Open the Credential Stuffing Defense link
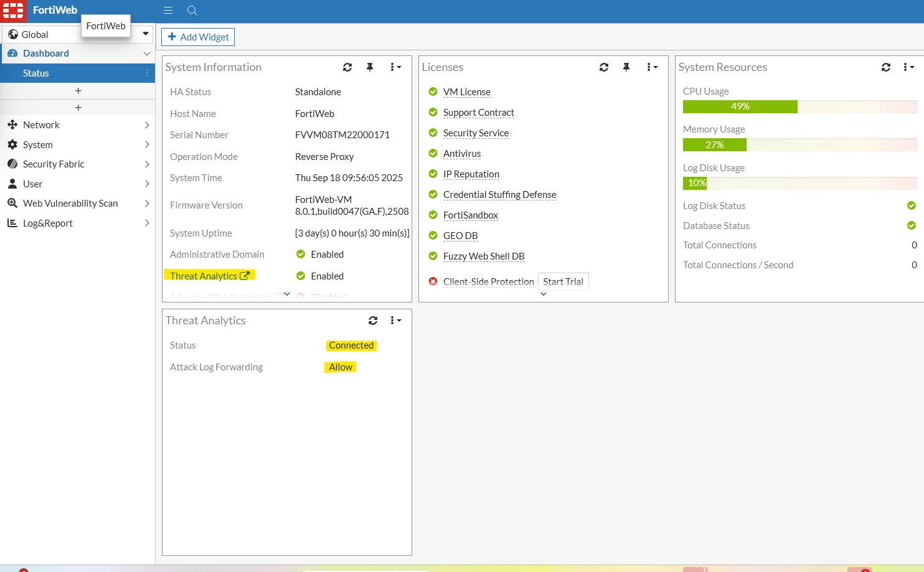 click(500, 195)
